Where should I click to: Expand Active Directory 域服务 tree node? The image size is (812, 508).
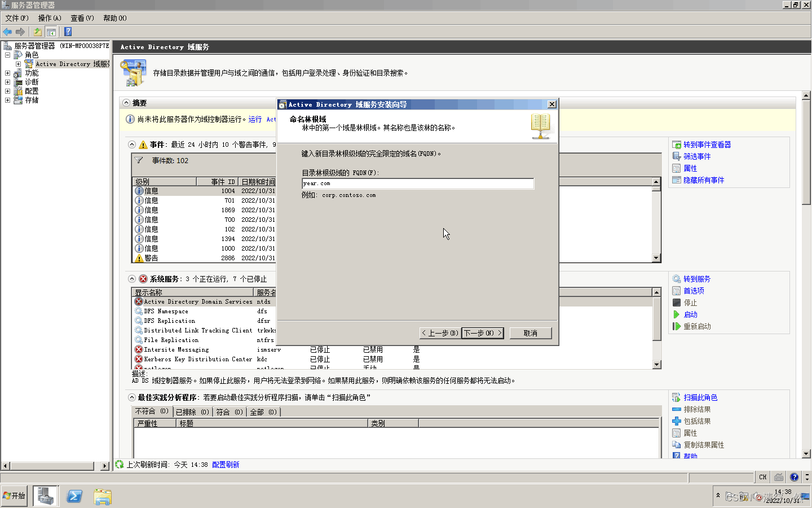pyautogui.click(x=19, y=64)
